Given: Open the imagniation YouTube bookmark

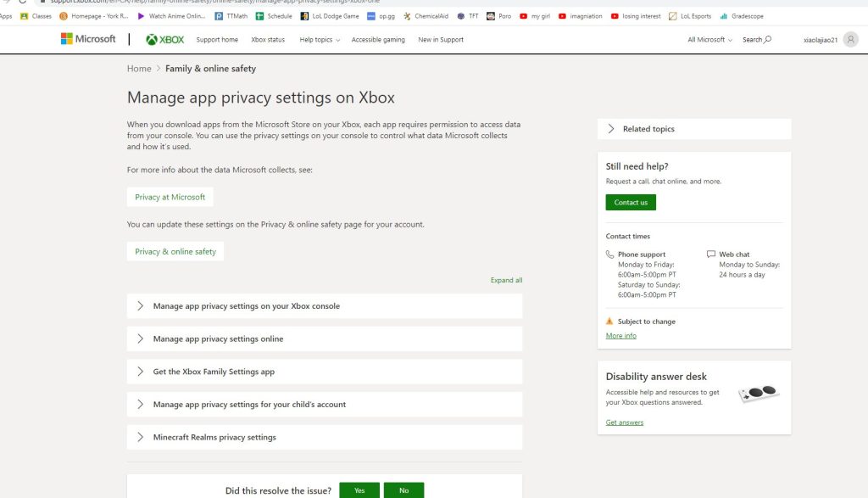Looking at the screenshot, I should coord(580,16).
